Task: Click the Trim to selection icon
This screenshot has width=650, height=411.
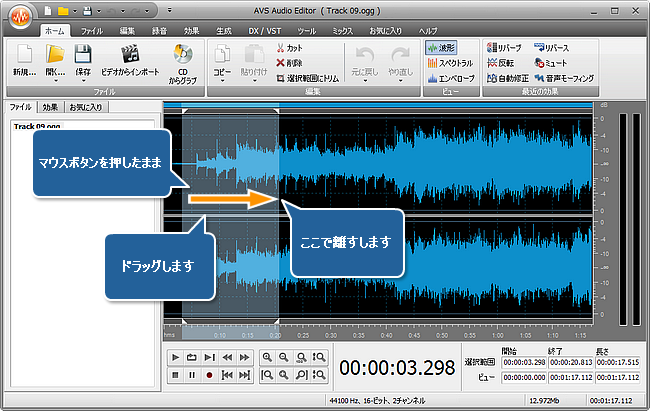Action: 280,76
